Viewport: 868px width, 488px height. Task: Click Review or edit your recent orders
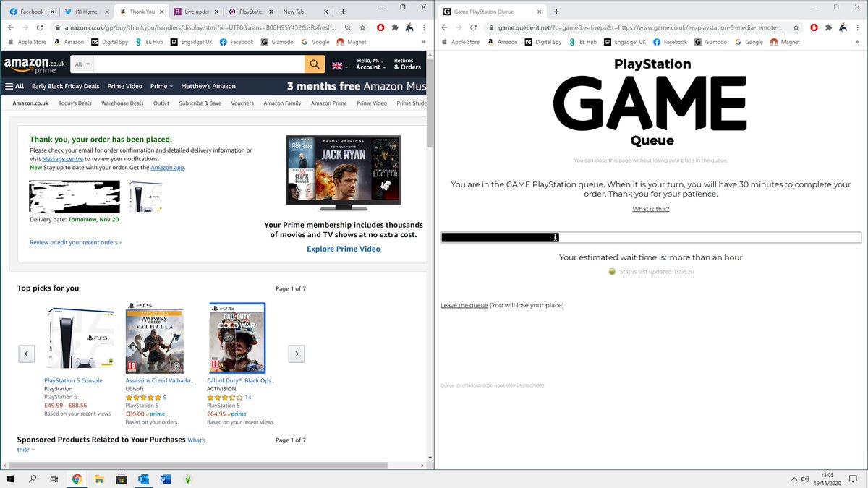(x=75, y=242)
